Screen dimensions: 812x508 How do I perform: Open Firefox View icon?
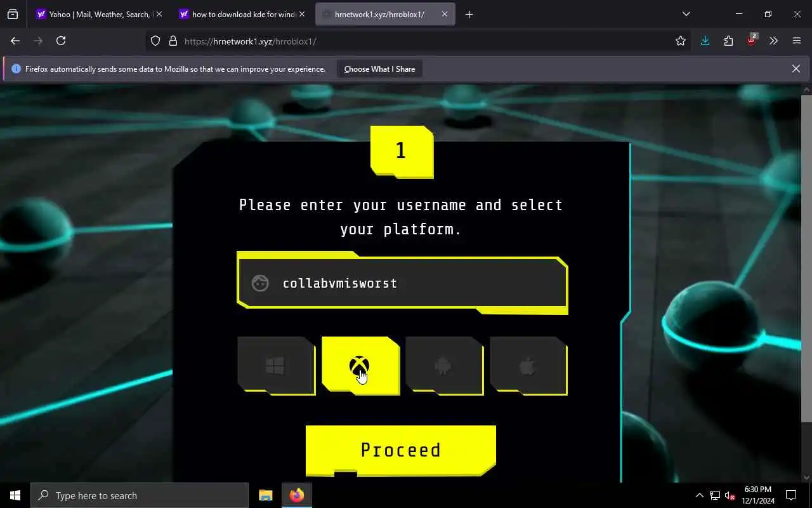[13, 14]
